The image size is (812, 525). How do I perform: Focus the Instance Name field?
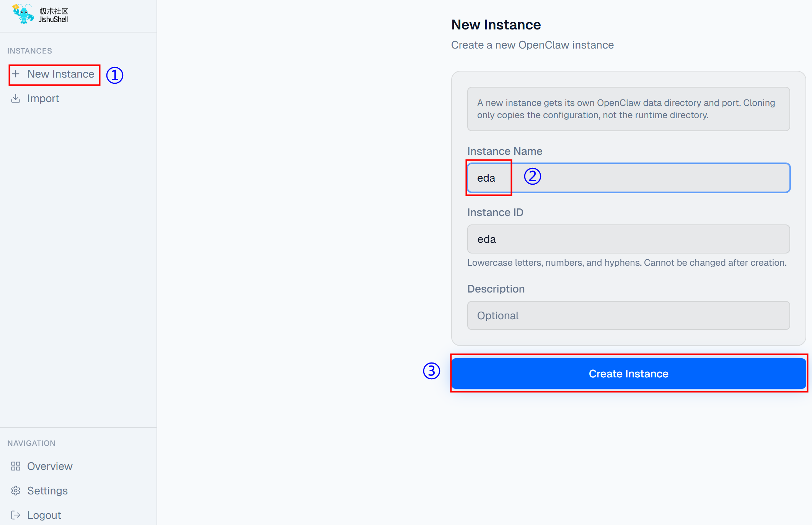pos(629,178)
